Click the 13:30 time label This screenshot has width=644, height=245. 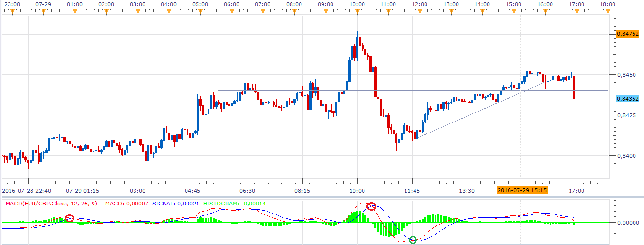467,190
